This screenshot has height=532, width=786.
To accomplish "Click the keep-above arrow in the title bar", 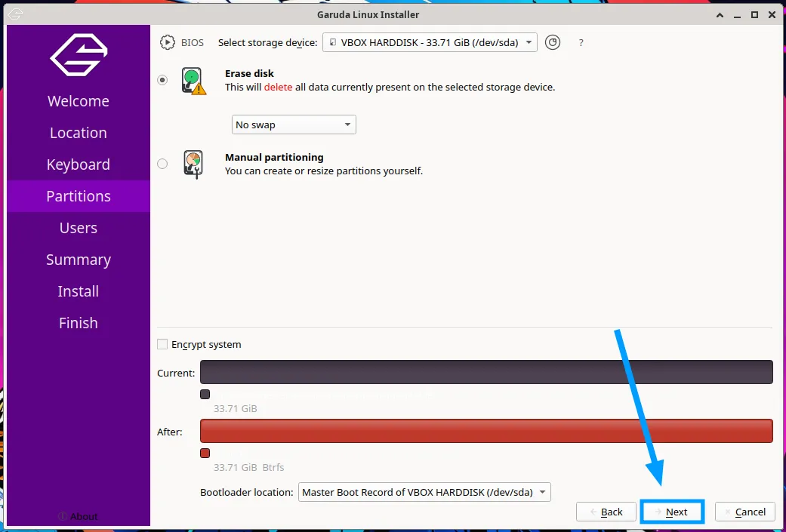I will coord(720,15).
